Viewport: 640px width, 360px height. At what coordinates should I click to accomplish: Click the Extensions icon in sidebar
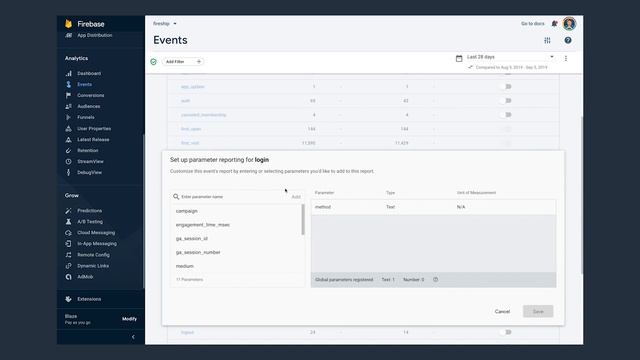pos(69,299)
